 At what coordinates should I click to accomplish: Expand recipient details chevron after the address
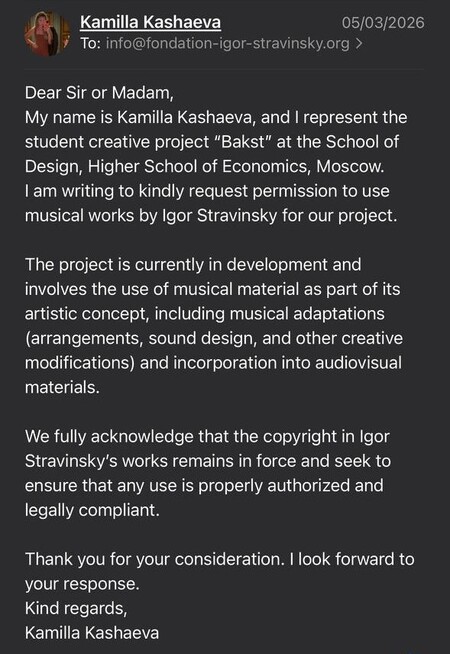pyautogui.click(x=359, y=43)
